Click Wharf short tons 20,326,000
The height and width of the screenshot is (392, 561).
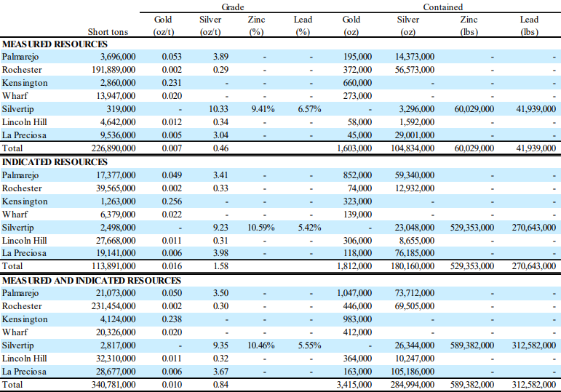pos(116,332)
